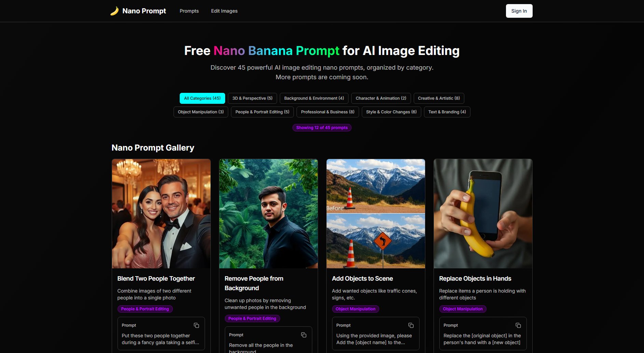Screen dimensions: 644x353
Task: Open the mountain traffic cone thumbnail
Action: pos(376,214)
